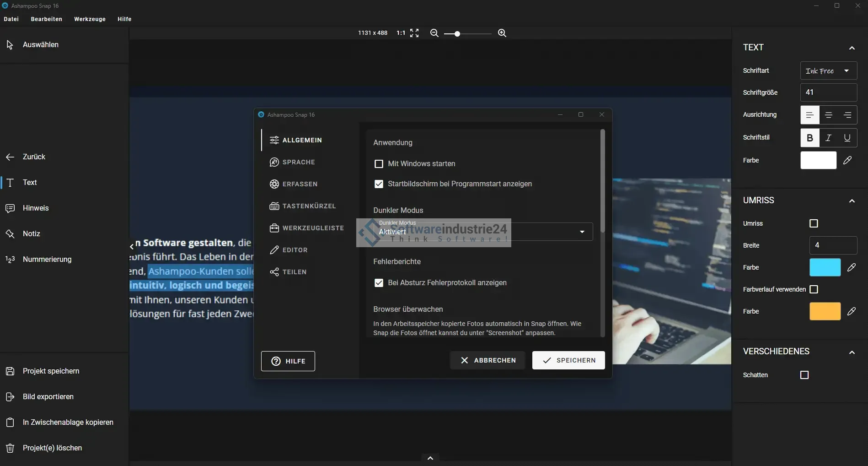The height and width of the screenshot is (466, 868).
Task: Enable the Schatten checkbox
Action: (x=804, y=375)
